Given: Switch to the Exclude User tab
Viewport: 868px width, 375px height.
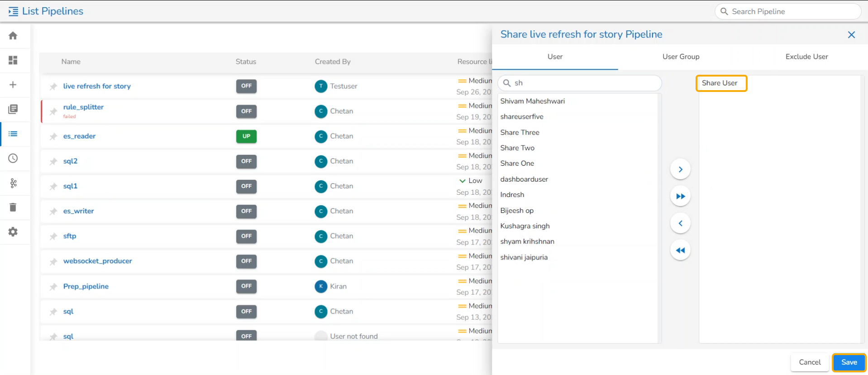Looking at the screenshot, I should (806, 57).
